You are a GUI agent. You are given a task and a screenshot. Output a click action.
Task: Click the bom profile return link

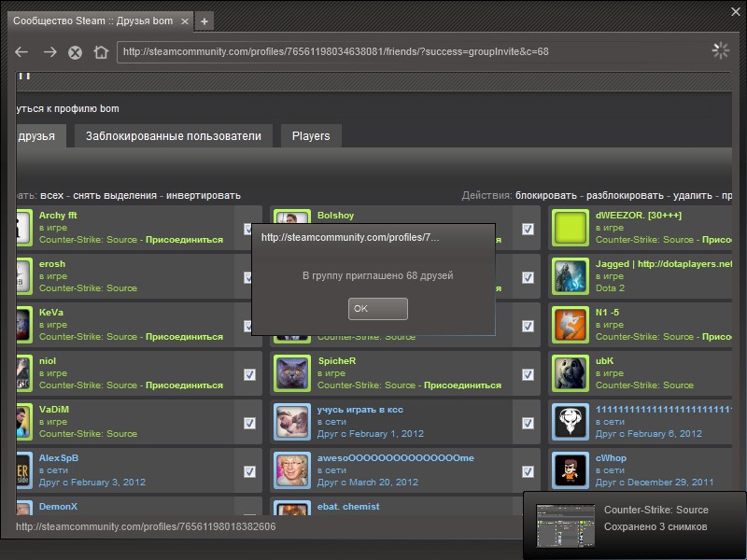[67, 108]
